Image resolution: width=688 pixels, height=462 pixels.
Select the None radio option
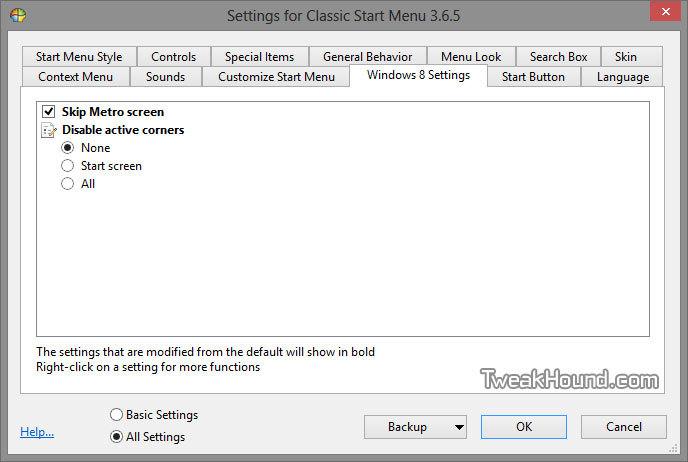point(68,147)
